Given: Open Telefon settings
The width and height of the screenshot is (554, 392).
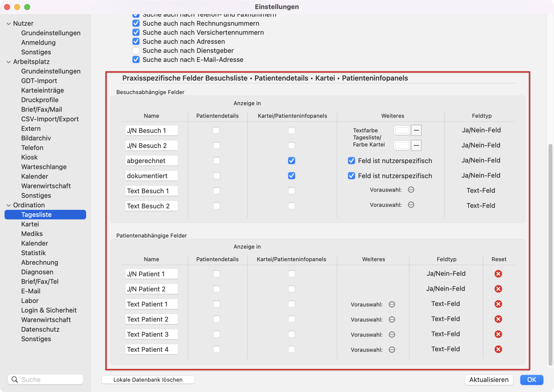Looking at the screenshot, I should pos(32,148).
